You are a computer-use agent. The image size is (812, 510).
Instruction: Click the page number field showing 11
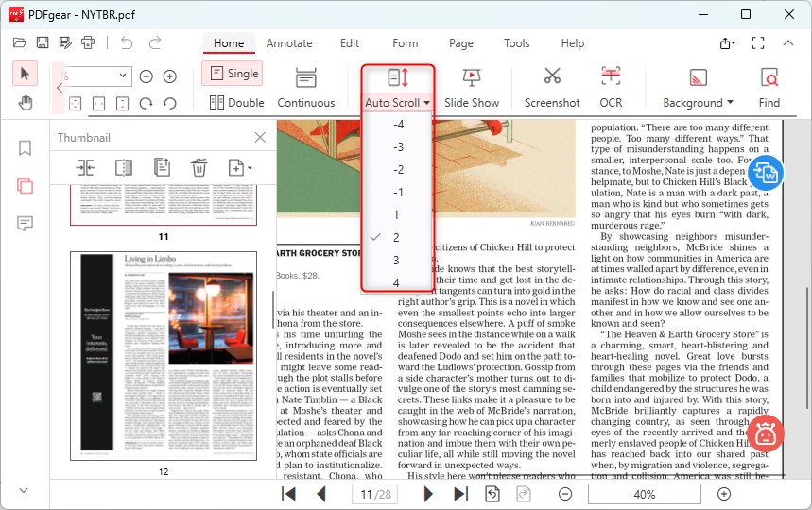(x=375, y=495)
